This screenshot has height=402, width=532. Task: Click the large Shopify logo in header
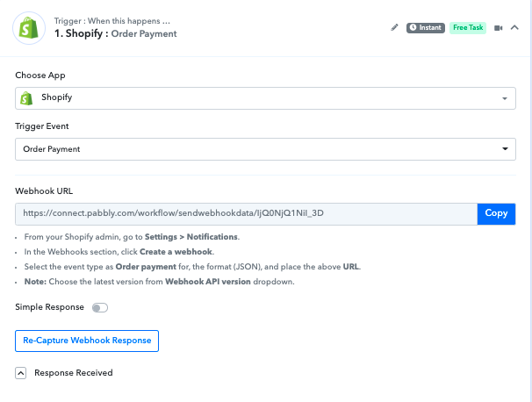29,28
